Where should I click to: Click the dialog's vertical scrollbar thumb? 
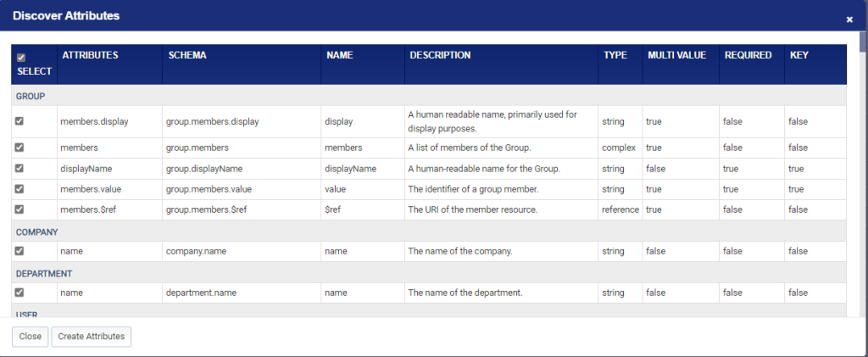point(863,41)
